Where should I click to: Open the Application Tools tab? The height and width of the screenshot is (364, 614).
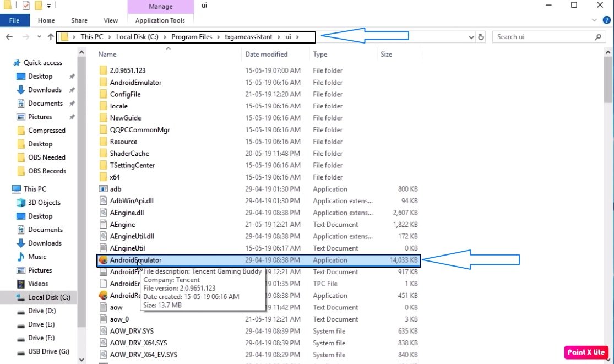pos(160,20)
